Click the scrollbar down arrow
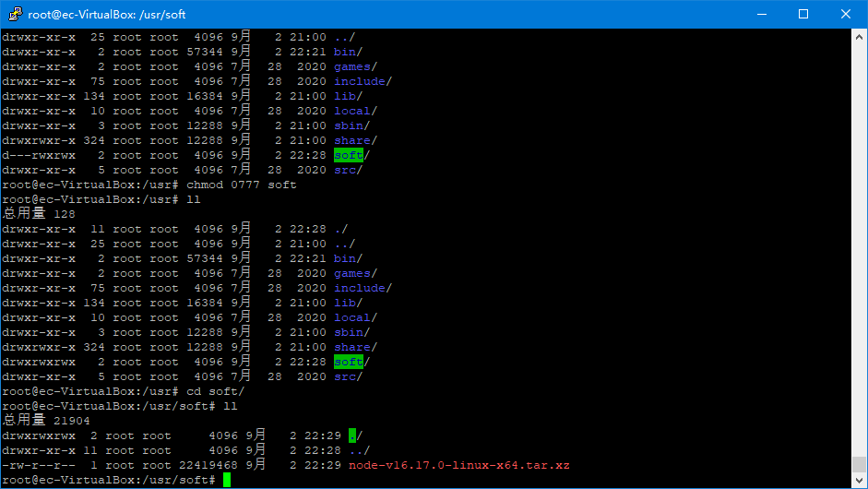The width and height of the screenshot is (868, 489). (x=859, y=480)
